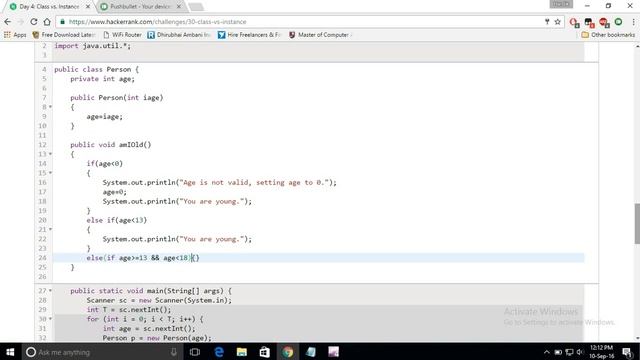Open the network status tray icon
The height and width of the screenshot is (360, 640).
tap(569, 352)
